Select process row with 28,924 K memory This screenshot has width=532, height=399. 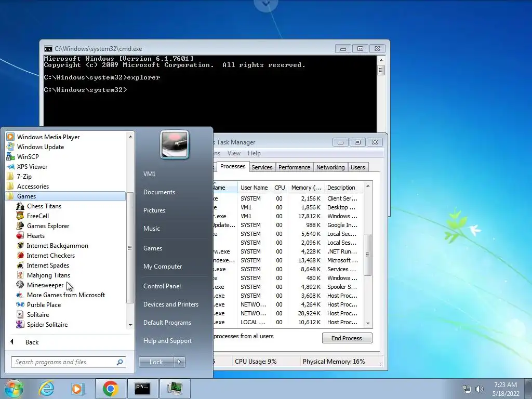point(288,313)
